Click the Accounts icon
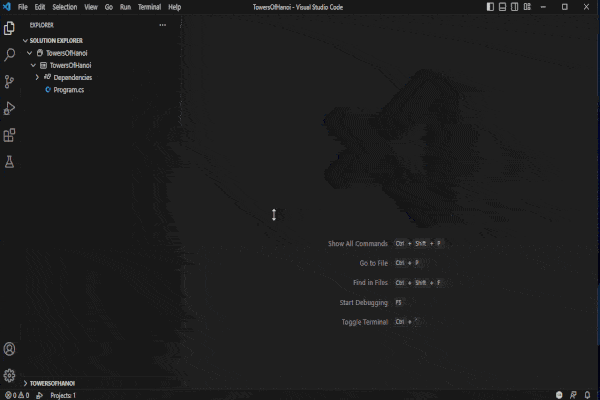 click(10, 349)
